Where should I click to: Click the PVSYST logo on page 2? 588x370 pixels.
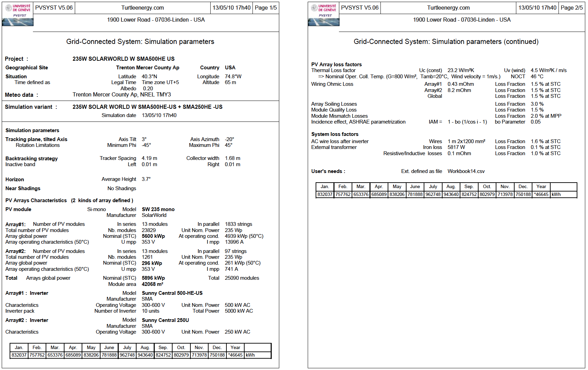click(324, 14)
